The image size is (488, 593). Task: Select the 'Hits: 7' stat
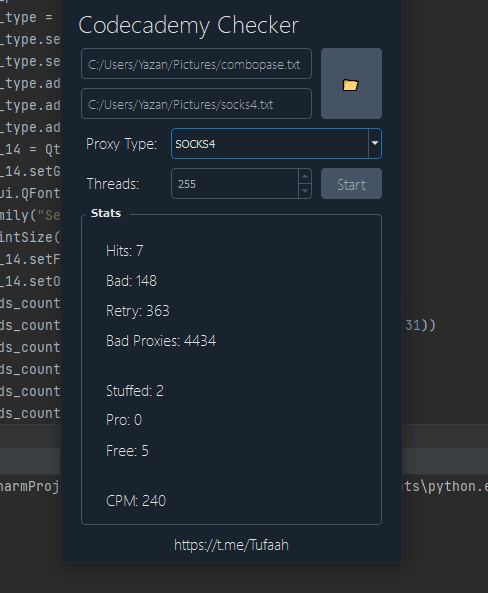124,251
